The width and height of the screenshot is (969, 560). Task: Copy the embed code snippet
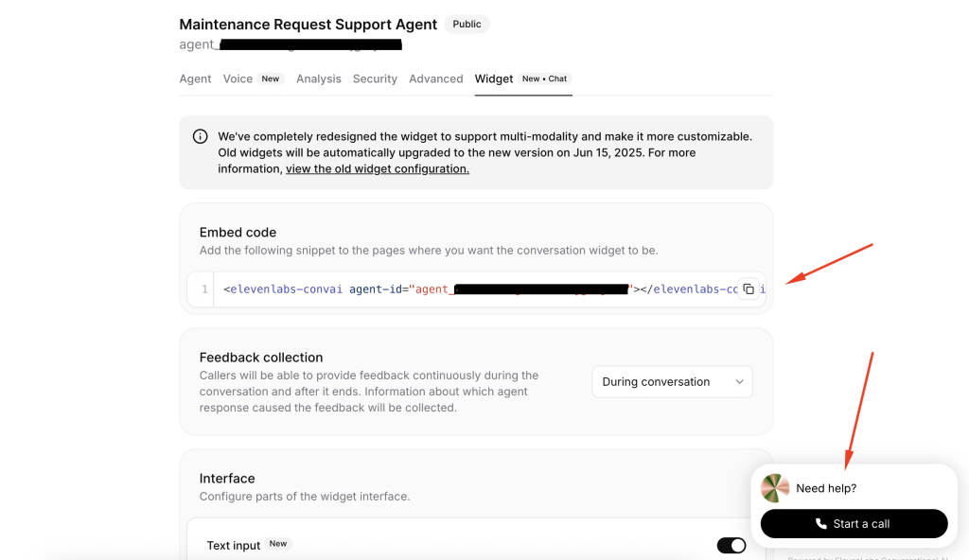[749, 289]
